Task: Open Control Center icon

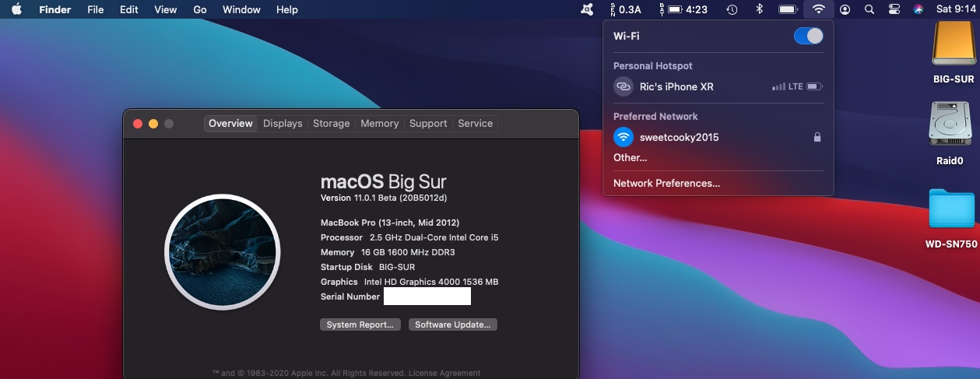Action: point(894,9)
